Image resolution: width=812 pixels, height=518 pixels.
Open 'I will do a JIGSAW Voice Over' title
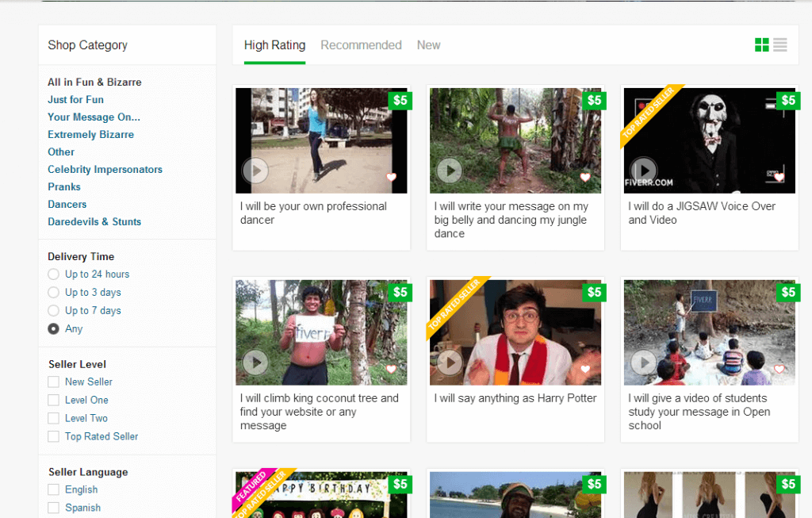[x=702, y=213]
